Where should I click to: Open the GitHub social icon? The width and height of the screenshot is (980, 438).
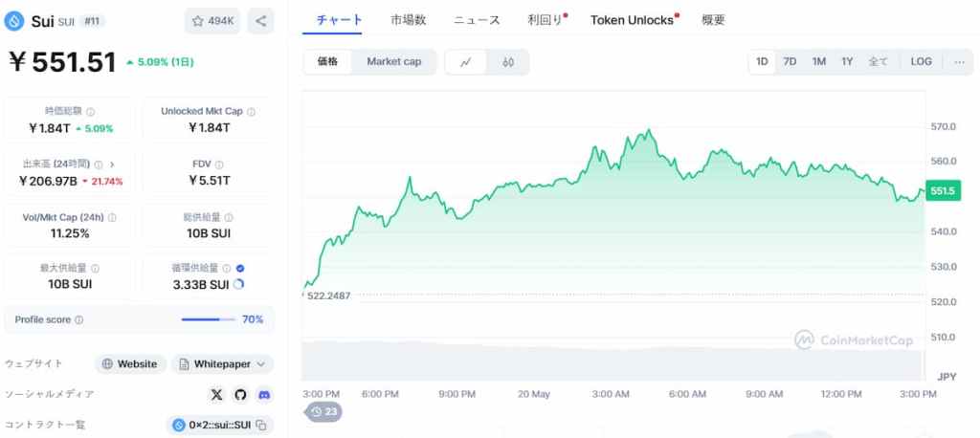tap(240, 394)
